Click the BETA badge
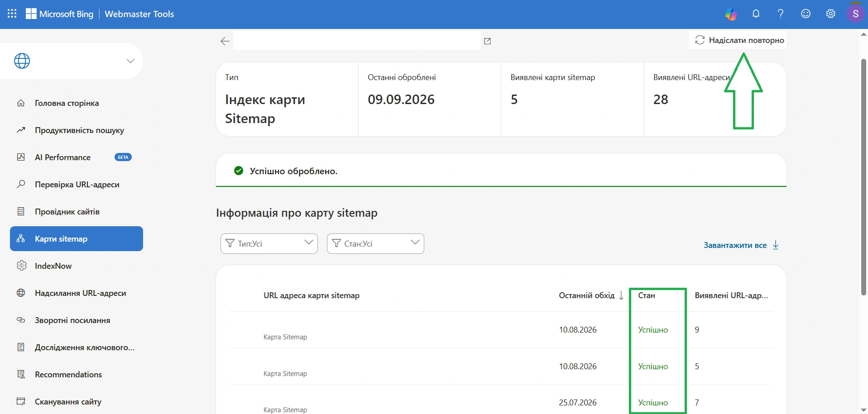Screen dimensions: 868x414 pos(123,157)
